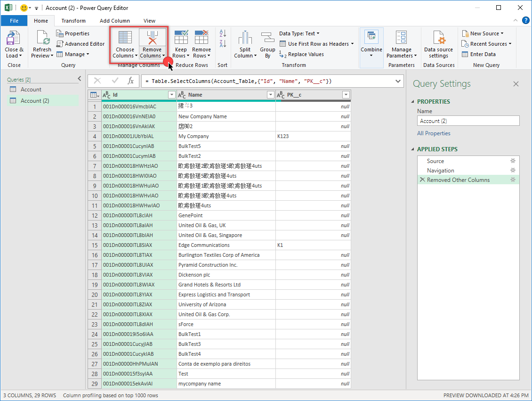
Task: Select the Account query in Queries pane
Action: [31, 89]
